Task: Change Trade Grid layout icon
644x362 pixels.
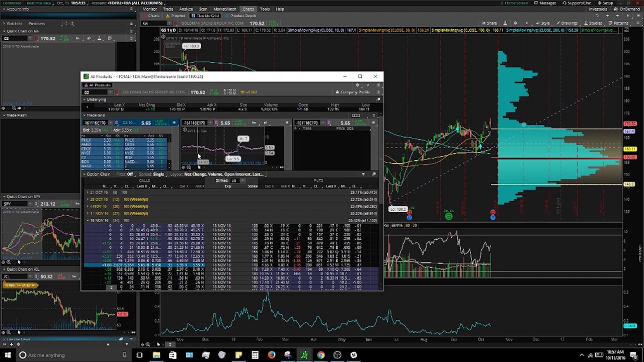Action: pyautogui.click(x=356, y=116)
